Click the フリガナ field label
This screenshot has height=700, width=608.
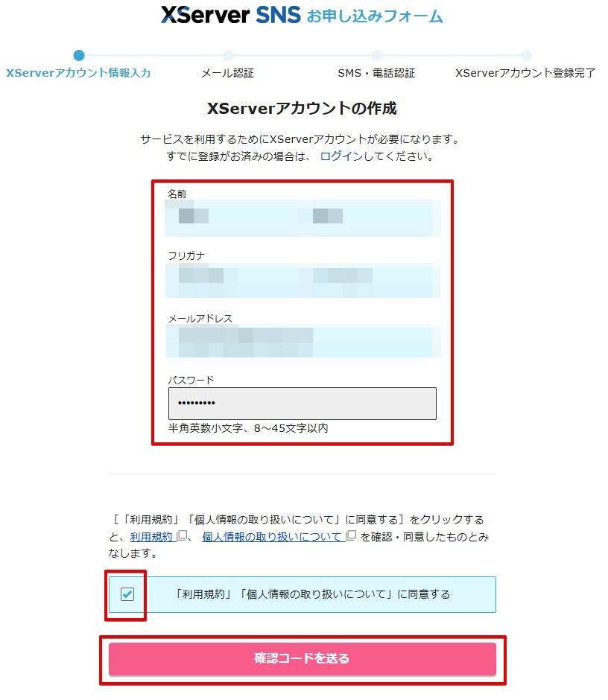point(186,256)
